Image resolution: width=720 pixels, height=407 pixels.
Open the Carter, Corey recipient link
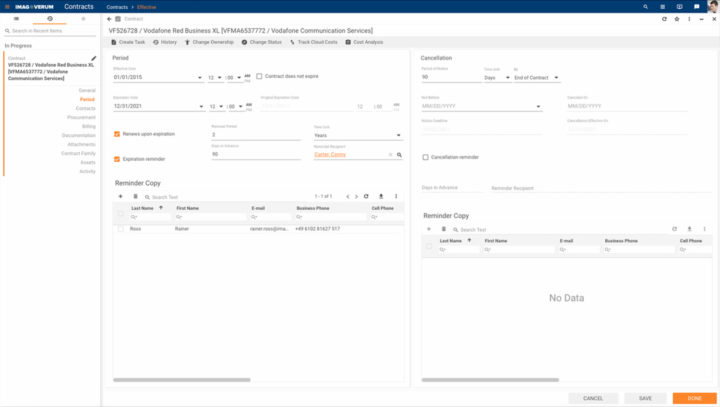(330, 155)
